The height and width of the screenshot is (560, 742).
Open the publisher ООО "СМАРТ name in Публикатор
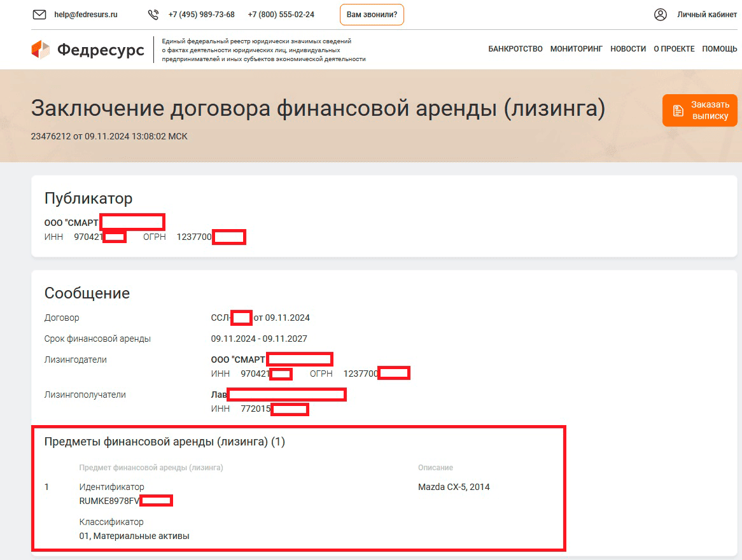point(72,223)
